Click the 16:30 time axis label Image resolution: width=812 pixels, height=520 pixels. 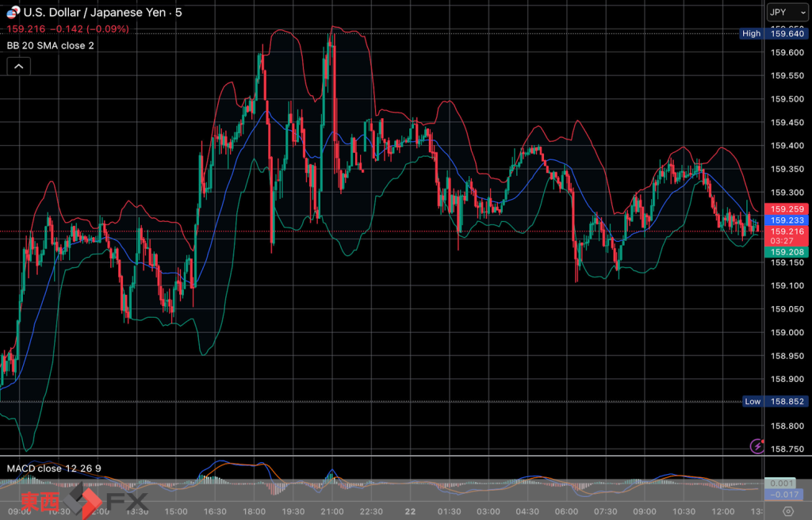215,511
